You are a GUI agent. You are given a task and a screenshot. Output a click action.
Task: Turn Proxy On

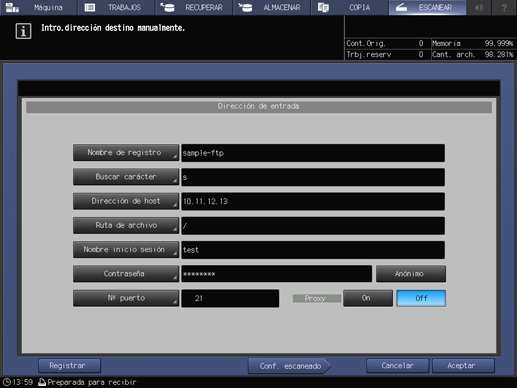(368, 298)
